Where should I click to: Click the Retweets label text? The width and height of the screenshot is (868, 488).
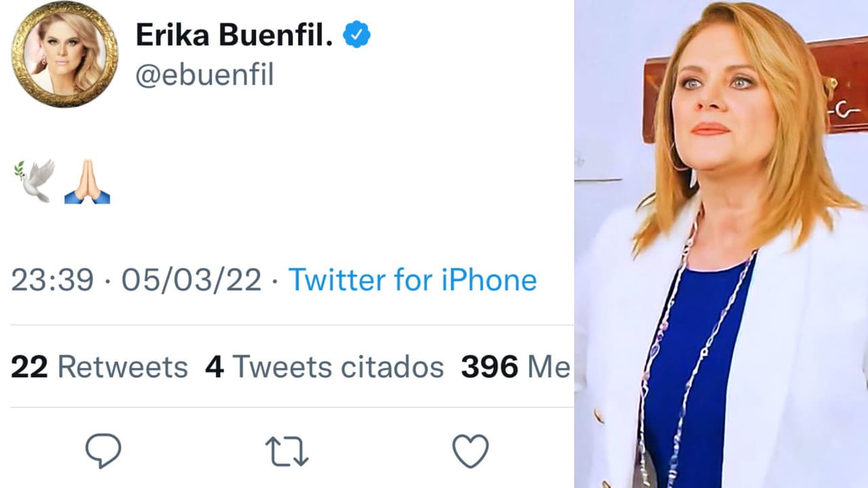tap(122, 367)
